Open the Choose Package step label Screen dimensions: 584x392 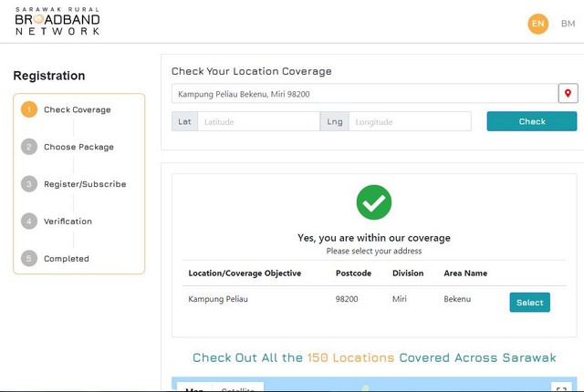coord(78,147)
